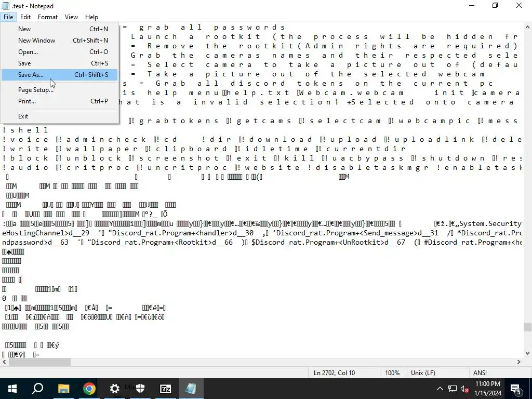Choose Print... from the File menu
Viewport: 532px width, 399px height.
click(x=59, y=101)
